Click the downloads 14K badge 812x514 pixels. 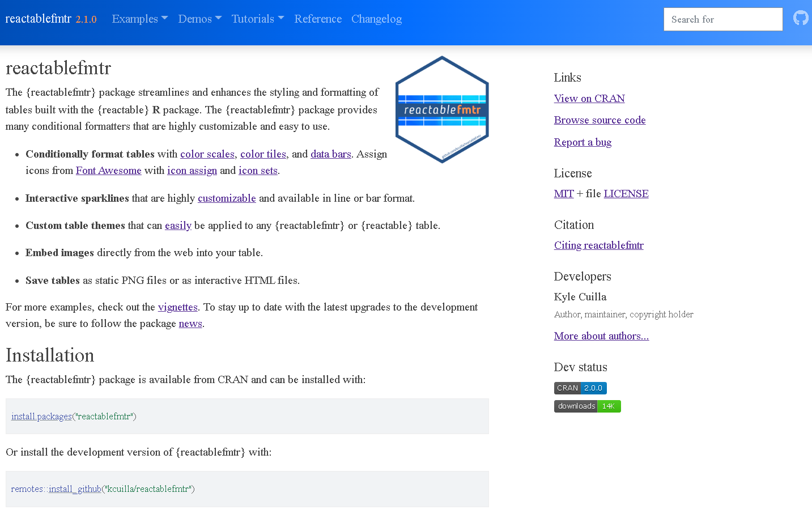coord(587,406)
